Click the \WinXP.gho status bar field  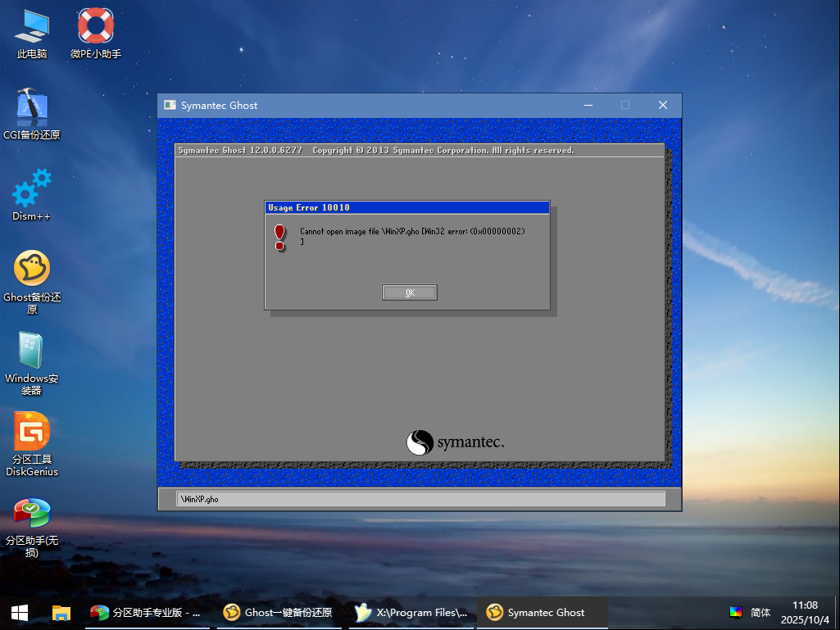420,499
